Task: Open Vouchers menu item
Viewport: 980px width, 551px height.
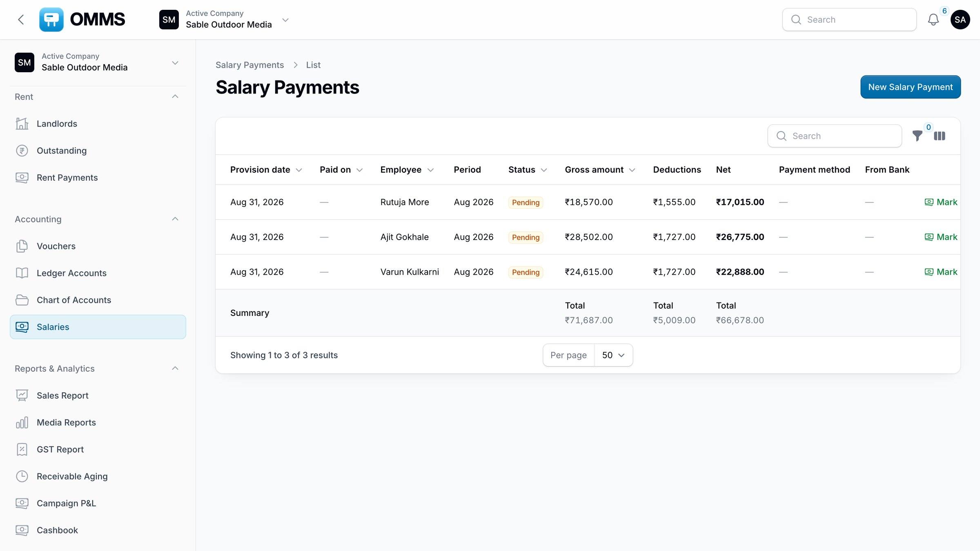Action: (98, 246)
